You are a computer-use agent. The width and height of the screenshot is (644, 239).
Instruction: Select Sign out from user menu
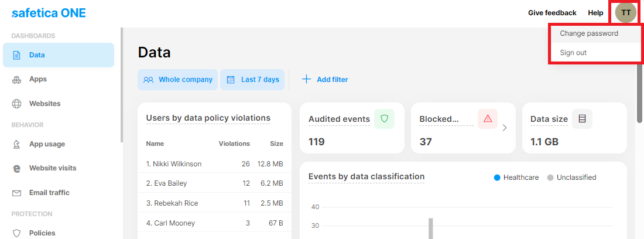click(573, 53)
